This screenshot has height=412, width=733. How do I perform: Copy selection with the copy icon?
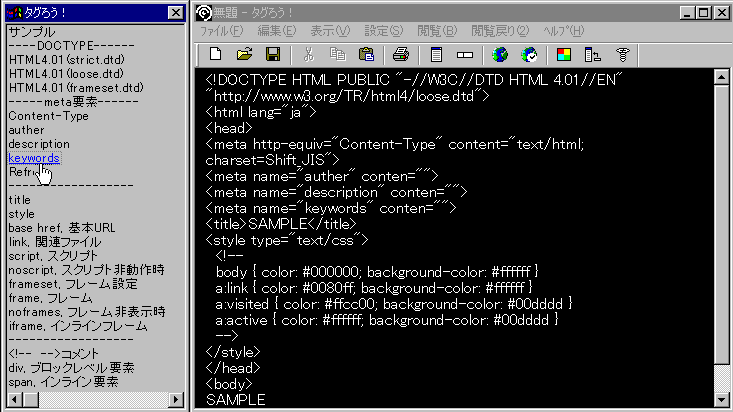338,55
